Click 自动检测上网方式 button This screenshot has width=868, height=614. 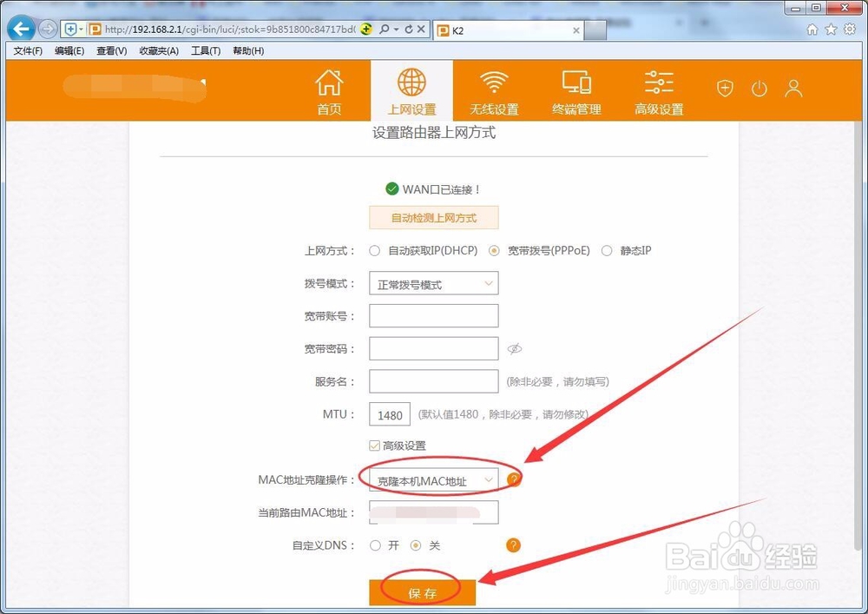[433, 217]
